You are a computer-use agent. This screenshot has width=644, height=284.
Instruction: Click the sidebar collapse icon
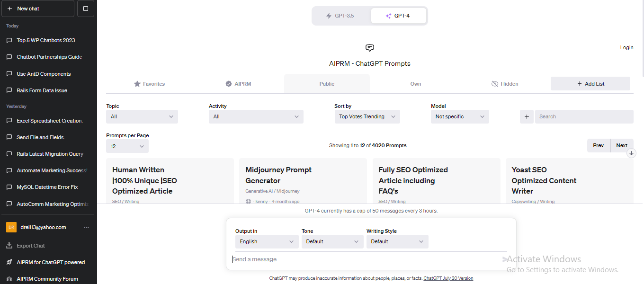point(86,9)
